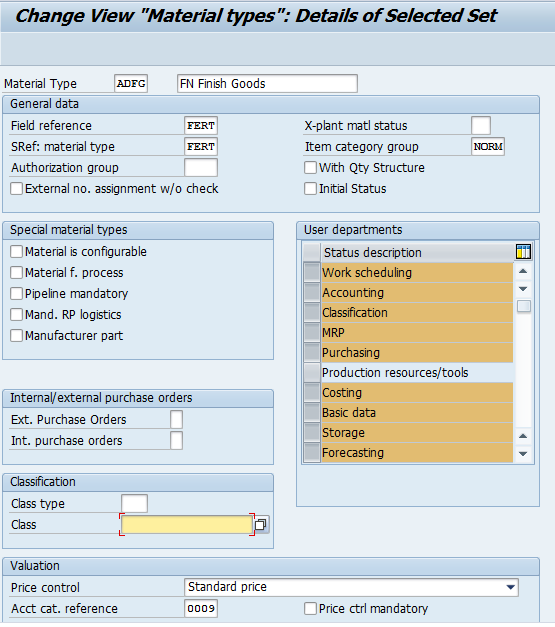Click the Basic data status entry
Image resolution: width=555 pixels, height=627 pixels.
click(x=417, y=413)
